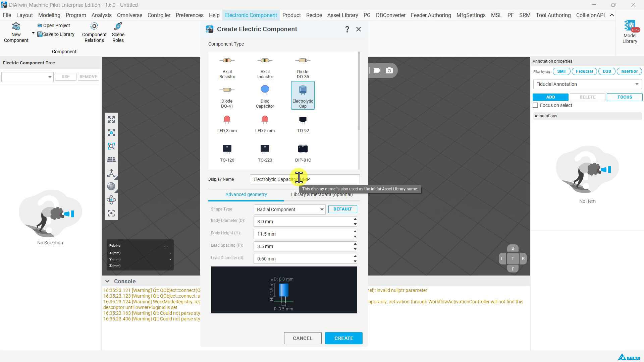Open the Relative coordinates options menu

(x=166, y=246)
